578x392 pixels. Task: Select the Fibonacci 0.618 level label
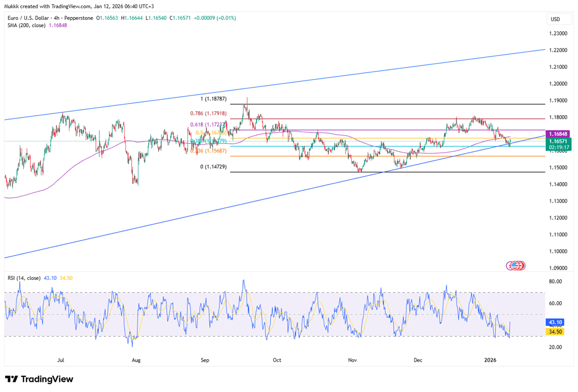(205, 124)
